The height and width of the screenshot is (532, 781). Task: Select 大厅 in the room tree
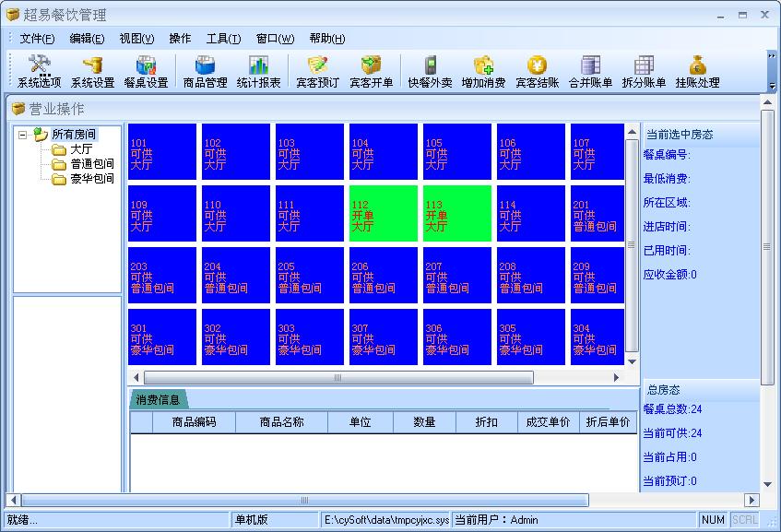coord(81,149)
